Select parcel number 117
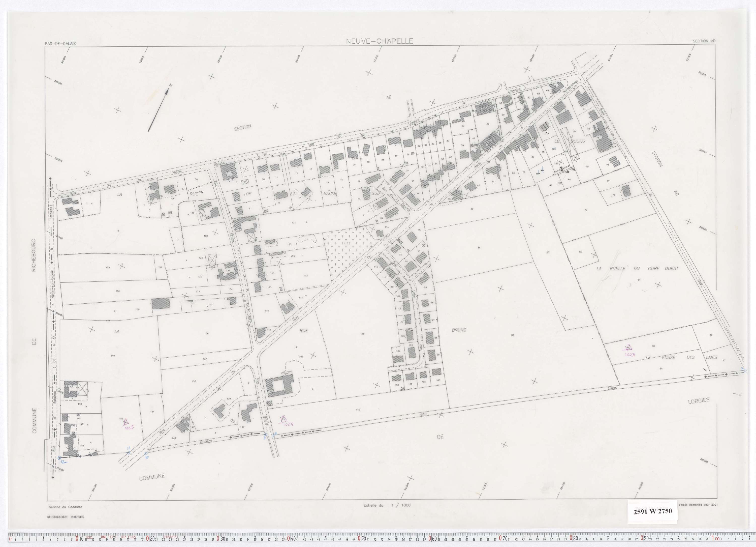The width and height of the screenshot is (756, 547). coord(358,410)
